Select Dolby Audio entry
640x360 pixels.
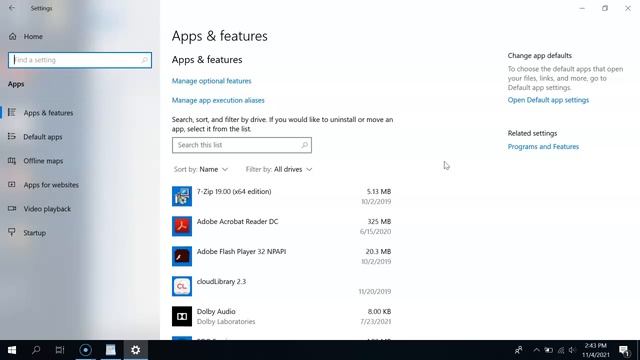[282, 316]
